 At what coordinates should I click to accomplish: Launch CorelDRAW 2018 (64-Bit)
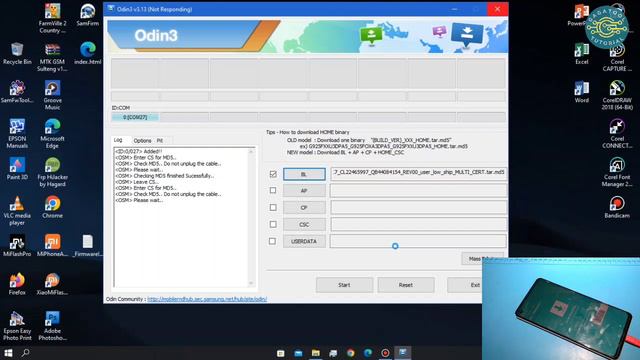617,95
